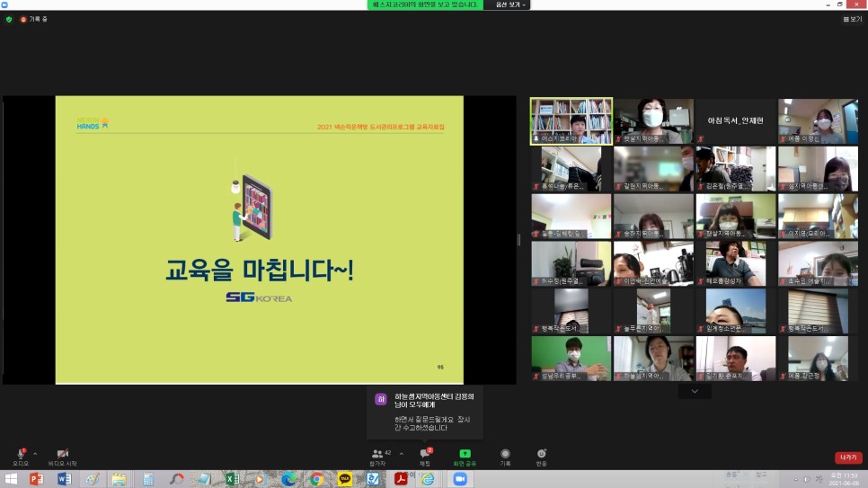Expand the arrow next to 참가자

pos(402,454)
